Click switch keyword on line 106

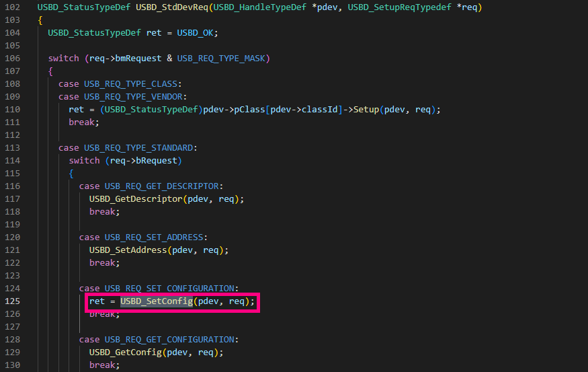click(x=63, y=58)
